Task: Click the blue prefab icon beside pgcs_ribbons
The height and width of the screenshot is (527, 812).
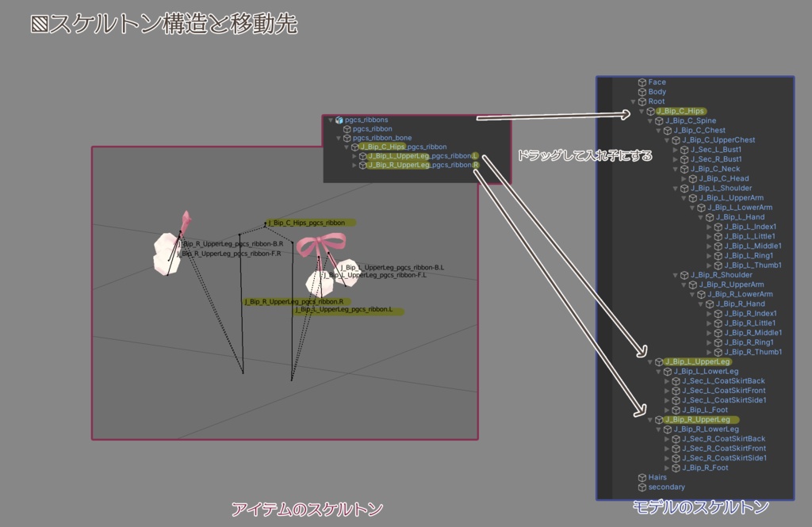Action: [339, 120]
